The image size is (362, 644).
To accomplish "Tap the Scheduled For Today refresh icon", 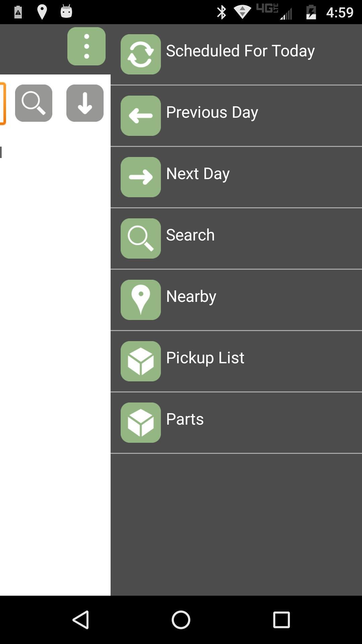I will [141, 54].
